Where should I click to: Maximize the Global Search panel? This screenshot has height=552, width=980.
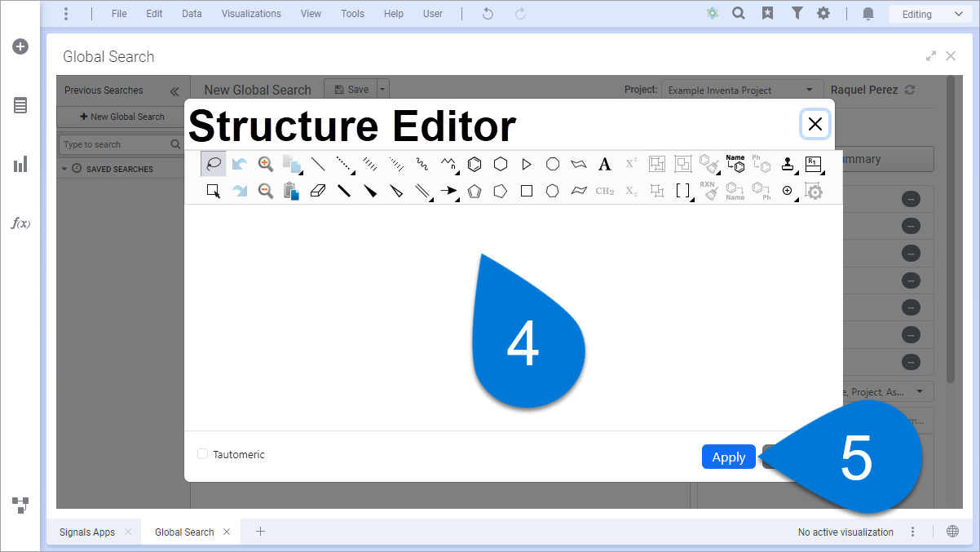click(931, 56)
